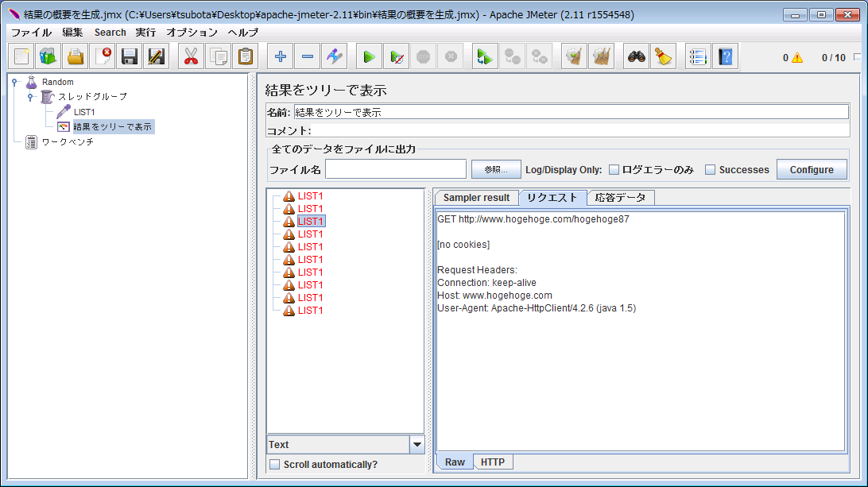Click Remote stop all icon
Screen dimensions: 868x487
pos(513,56)
